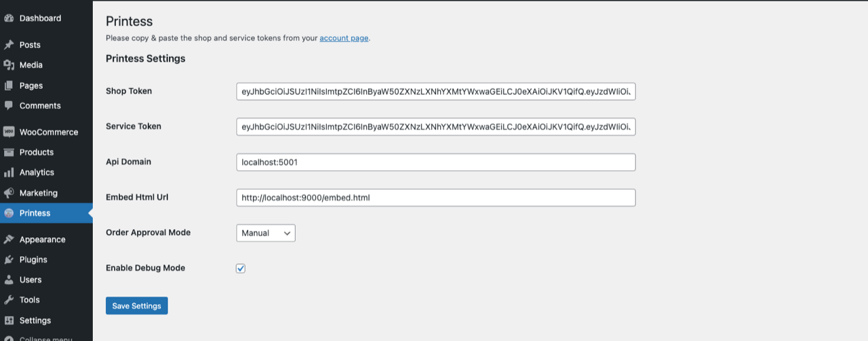The image size is (868, 341).
Task: Click the Analytics bar chart icon
Action: (9, 173)
